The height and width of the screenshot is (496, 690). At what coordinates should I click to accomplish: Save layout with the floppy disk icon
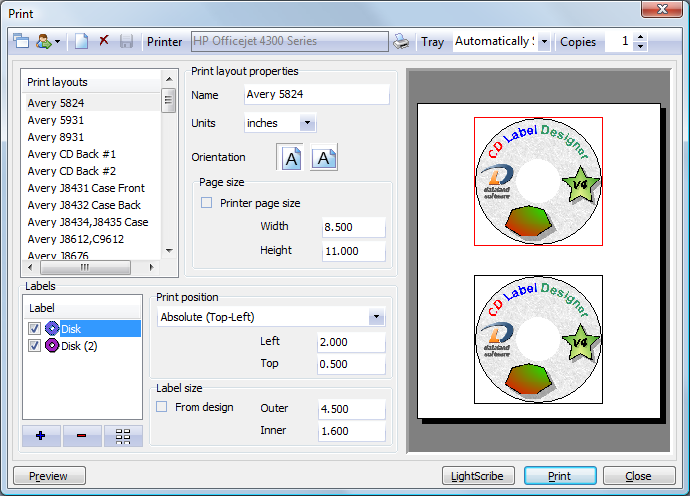pyautogui.click(x=126, y=41)
